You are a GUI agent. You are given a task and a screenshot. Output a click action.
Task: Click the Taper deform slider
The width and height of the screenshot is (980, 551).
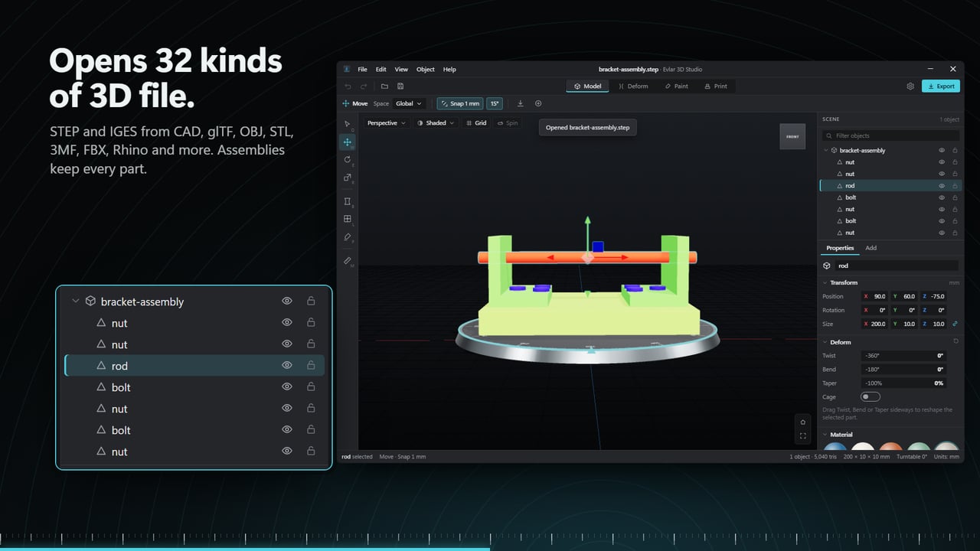tap(903, 383)
